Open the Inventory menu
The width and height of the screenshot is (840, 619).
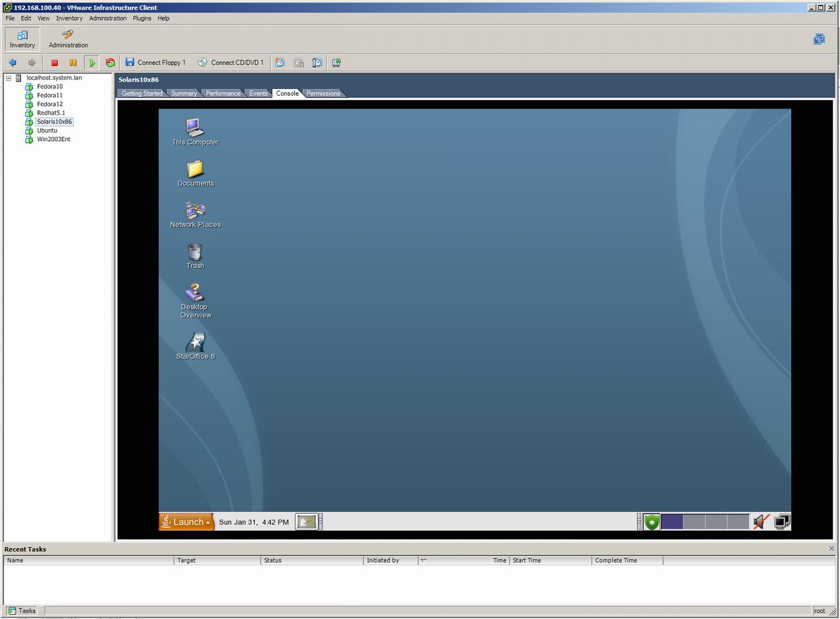click(69, 18)
